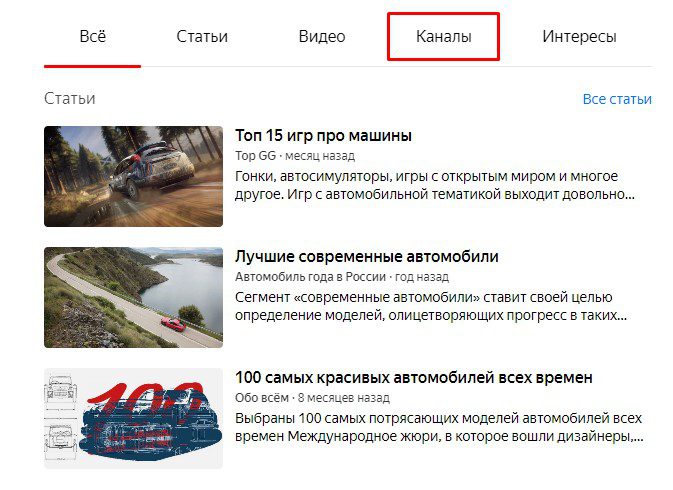
Task: Open the 100 cars blueprint thumbnail
Action: tap(133, 418)
